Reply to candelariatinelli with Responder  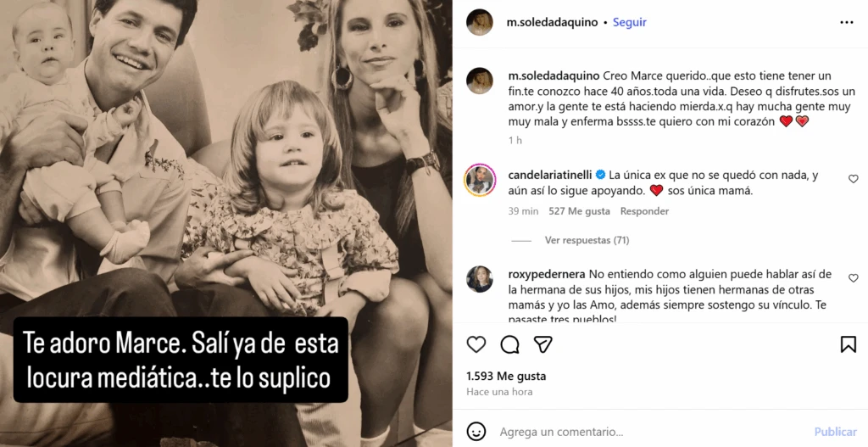pyautogui.click(x=644, y=211)
